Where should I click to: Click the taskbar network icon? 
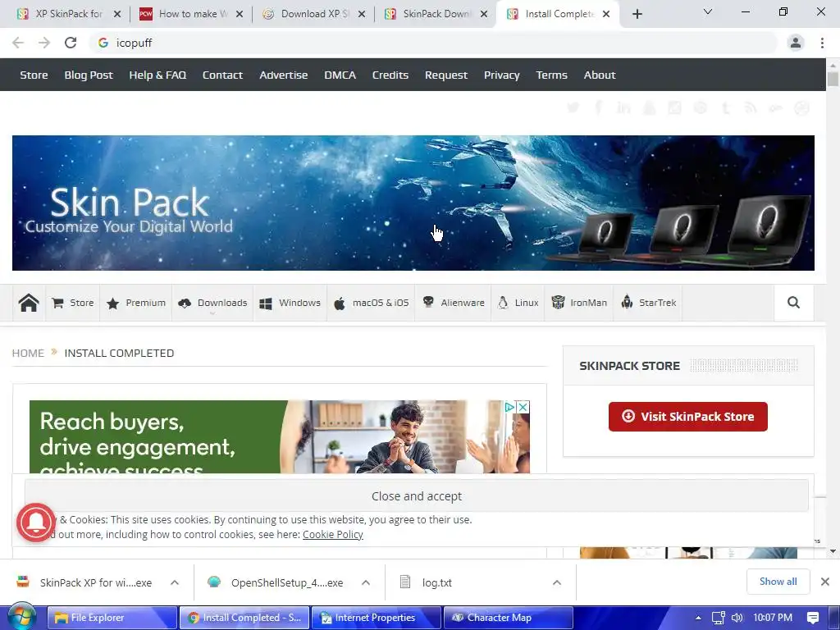point(719,618)
